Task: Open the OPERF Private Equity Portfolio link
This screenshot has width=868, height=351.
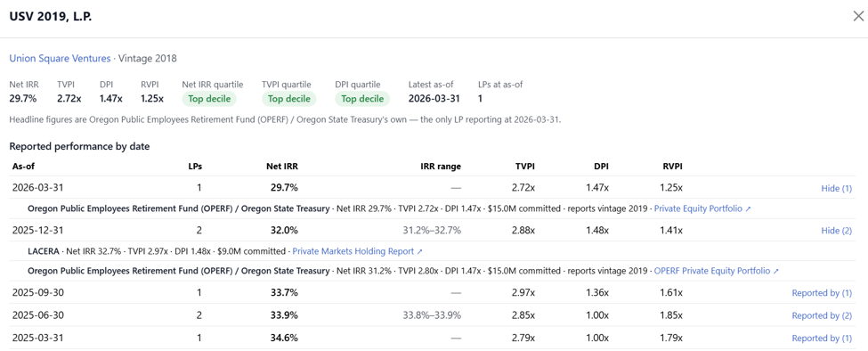Action: (717, 272)
